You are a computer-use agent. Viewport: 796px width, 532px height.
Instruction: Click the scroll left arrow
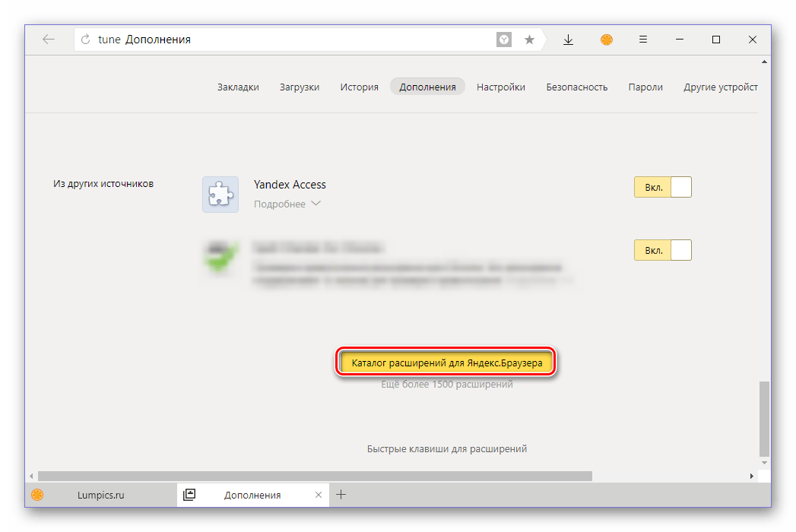(31, 477)
